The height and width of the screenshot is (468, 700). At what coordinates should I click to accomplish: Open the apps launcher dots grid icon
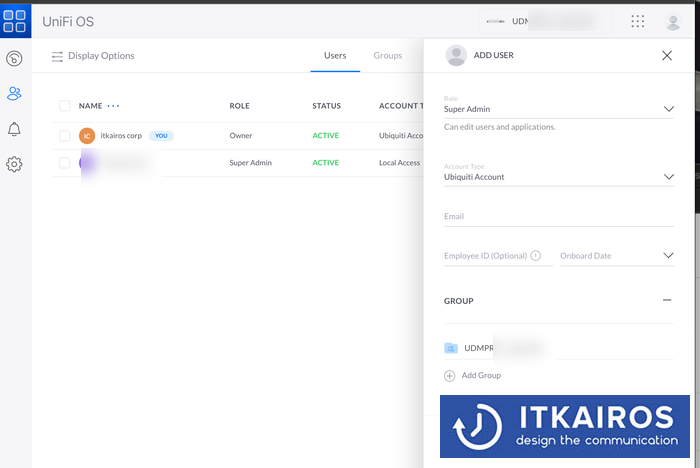tap(638, 21)
